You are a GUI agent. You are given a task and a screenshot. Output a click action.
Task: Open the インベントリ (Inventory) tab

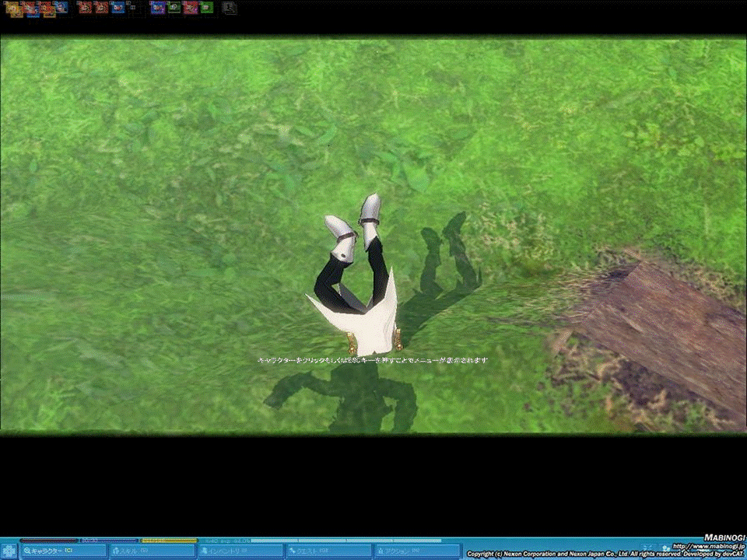pos(240,551)
